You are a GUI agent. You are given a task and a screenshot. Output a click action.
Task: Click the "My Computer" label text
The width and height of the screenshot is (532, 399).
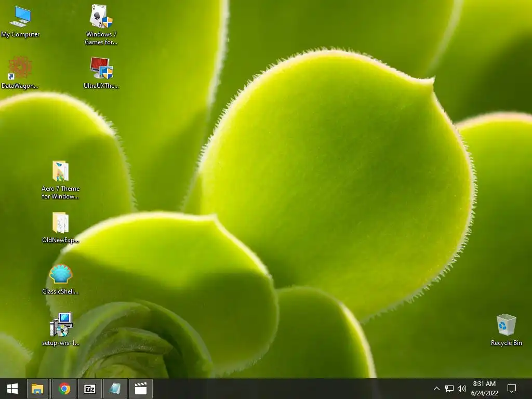[20, 35]
